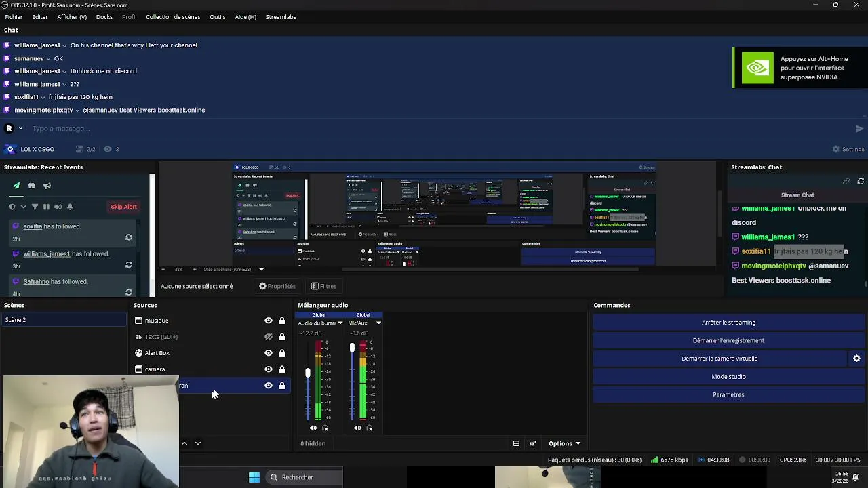
Task: Open the mixer Options dropdown
Action: tap(565, 443)
